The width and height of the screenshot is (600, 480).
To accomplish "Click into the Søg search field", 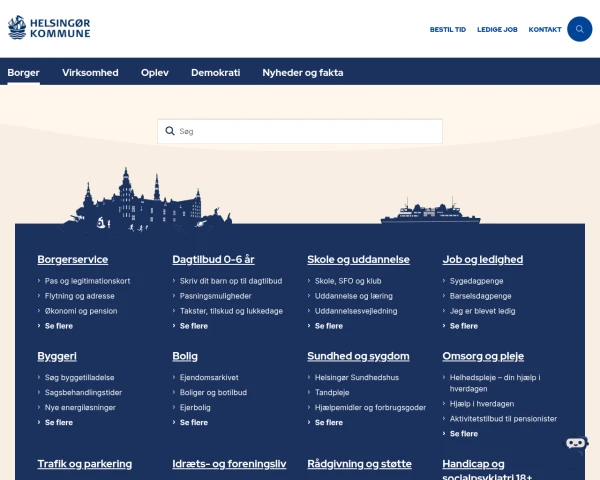I will 300,131.
